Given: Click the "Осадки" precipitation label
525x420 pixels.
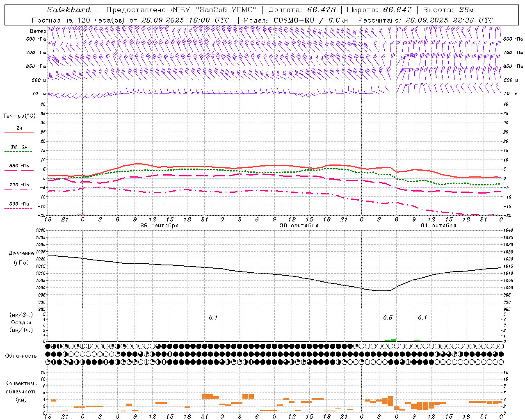Looking at the screenshot, I should (21, 322).
